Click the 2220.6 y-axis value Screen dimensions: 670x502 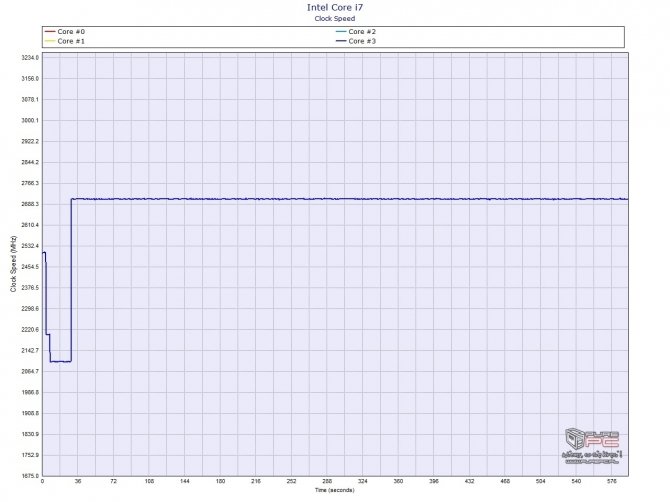coord(30,330)
